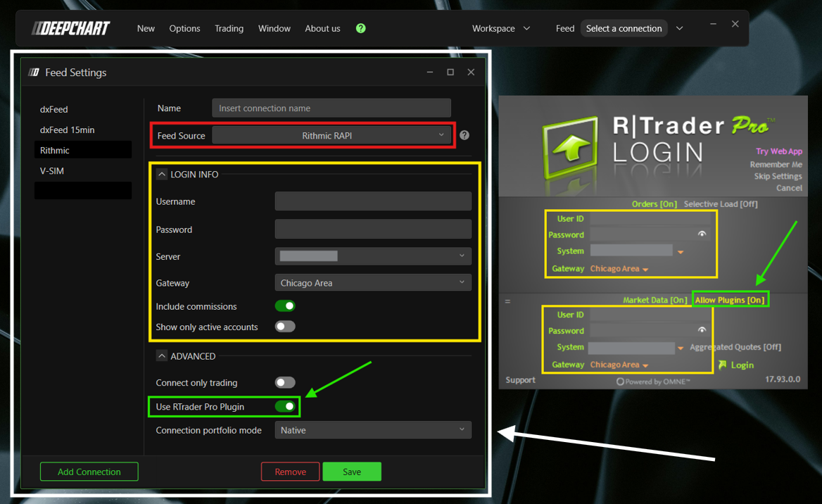The image size is (822, 504).
Task: Disable Use RTrader Pro Plugin switch
Action: pyautogui.click(x=285, y=406)
